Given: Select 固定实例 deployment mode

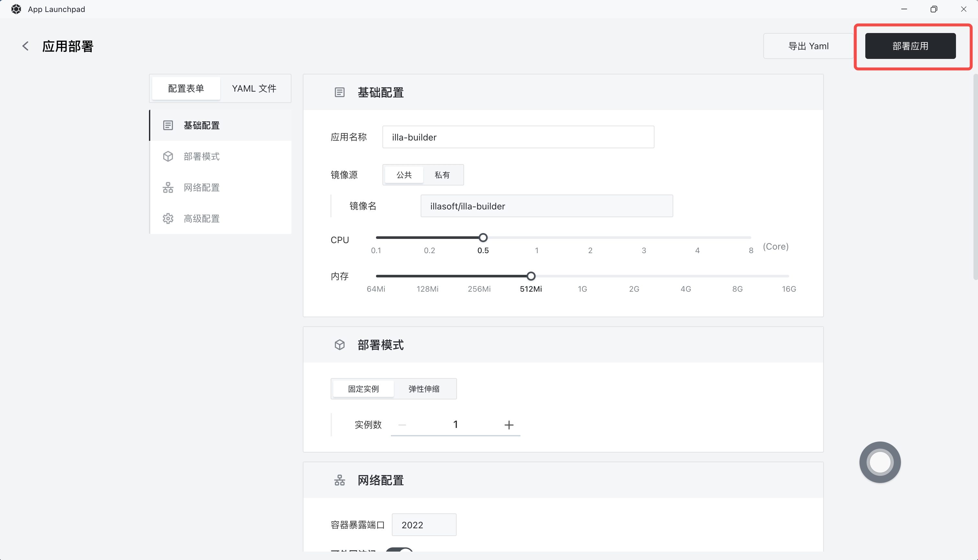Looking at the screenshot, I should tap(363, 389).
